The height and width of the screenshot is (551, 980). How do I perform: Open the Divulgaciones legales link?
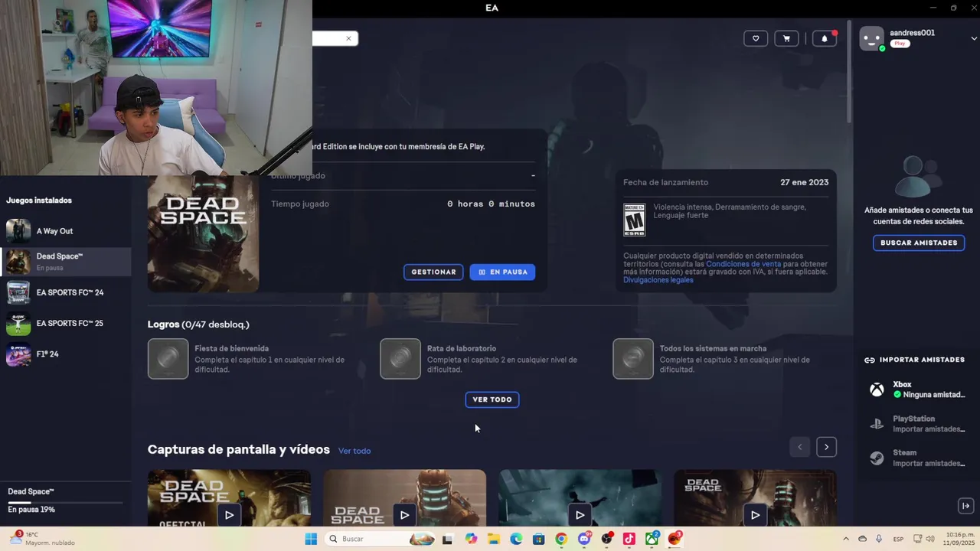658,280
